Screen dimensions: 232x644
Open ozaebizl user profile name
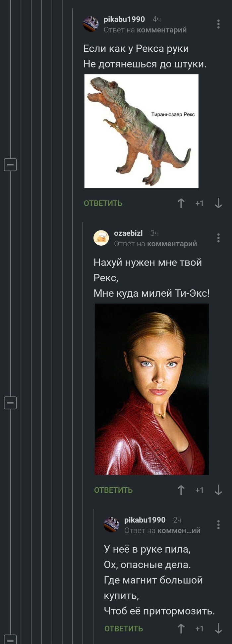pos(128,233)
